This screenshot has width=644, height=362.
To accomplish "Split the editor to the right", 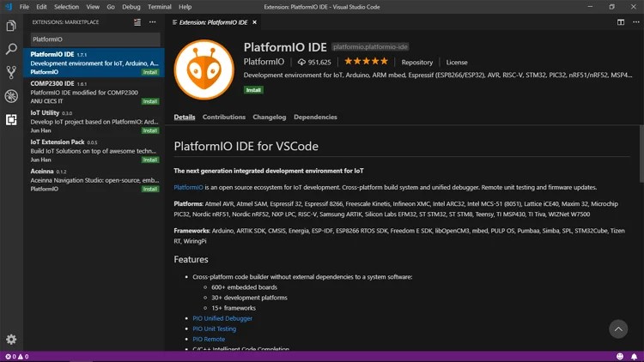I will pyautogui.click(x=621, y=22).
